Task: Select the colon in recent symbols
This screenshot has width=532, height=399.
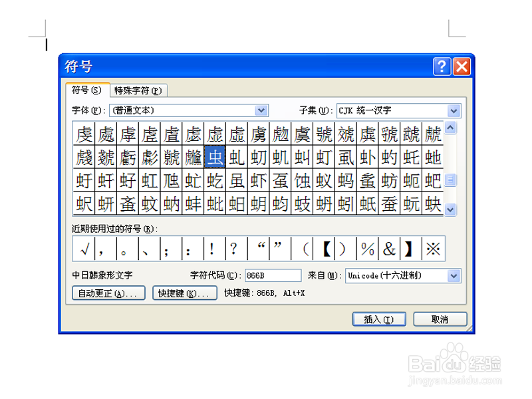Action: (x=193, y=249)
